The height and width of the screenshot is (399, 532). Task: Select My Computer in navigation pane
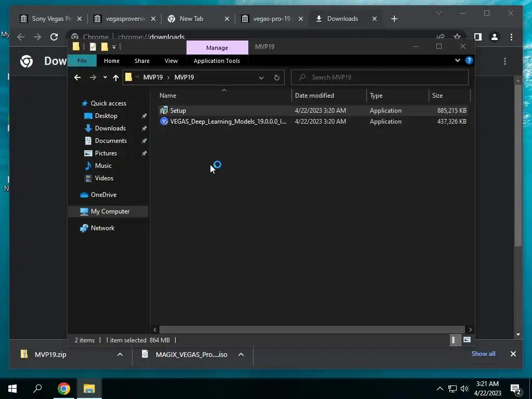point(110,211)
